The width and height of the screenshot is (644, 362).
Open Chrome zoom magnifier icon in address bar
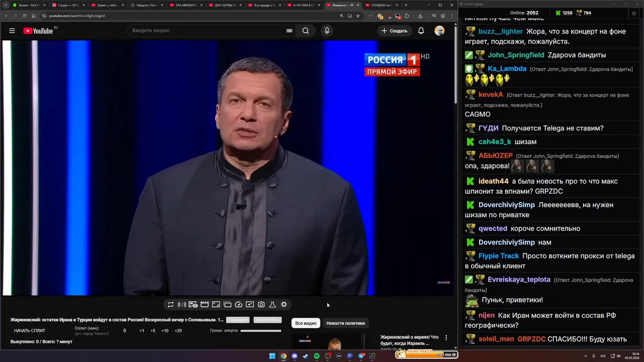tap(342, 16)
